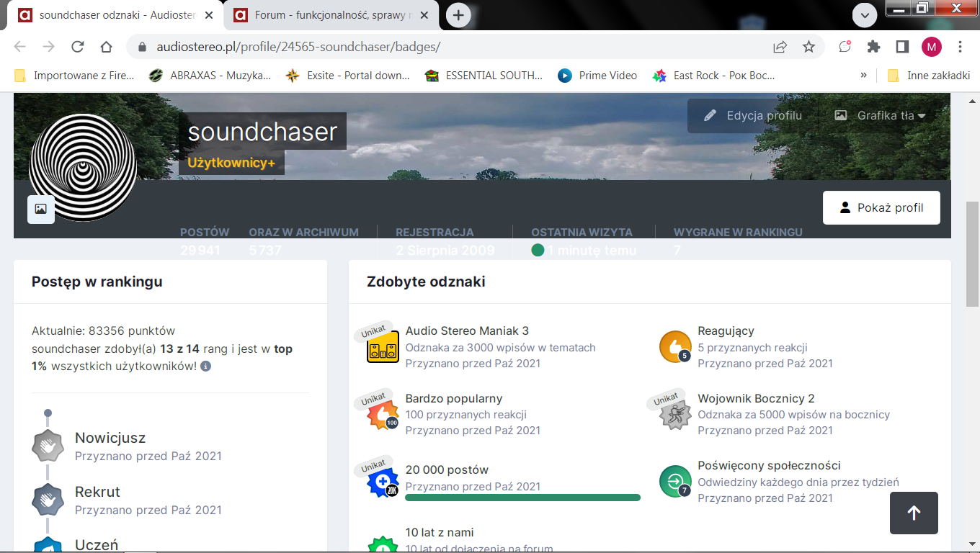
Task: Click Postęp w rankingu heading
Action: click(97, 282)
